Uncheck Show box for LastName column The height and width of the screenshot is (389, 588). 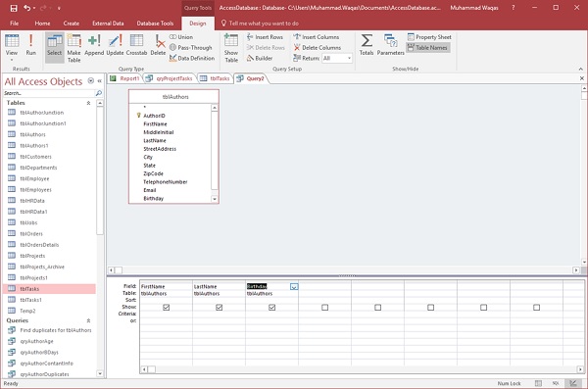click(219, 308)
